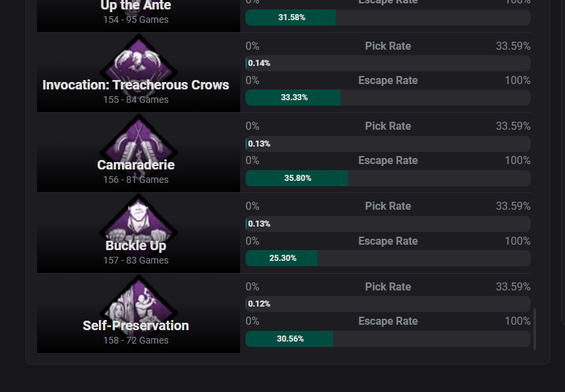This screenshot has height=392, width=565.
Task: Click the 155 - 84 Games text
Action: [135, 100]
